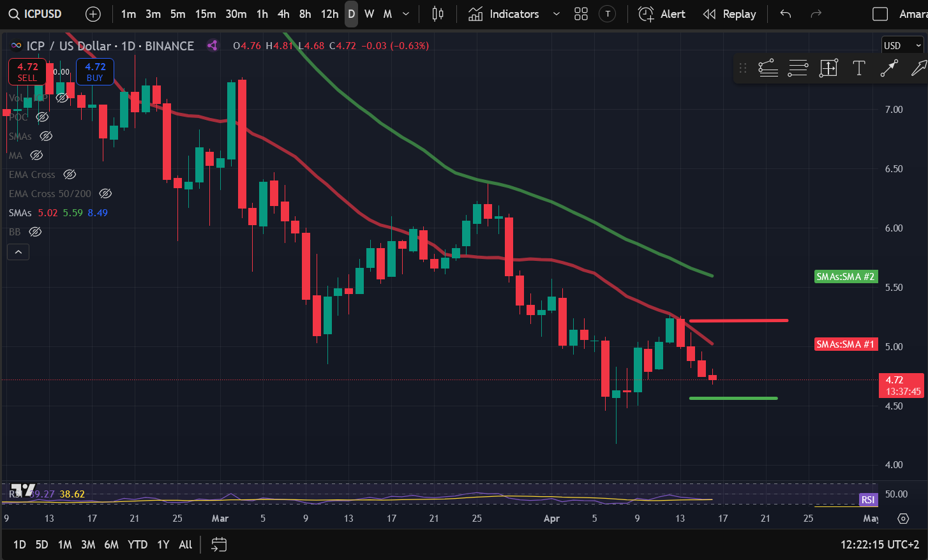Open the go to date calendar icon

pos(219,545)
